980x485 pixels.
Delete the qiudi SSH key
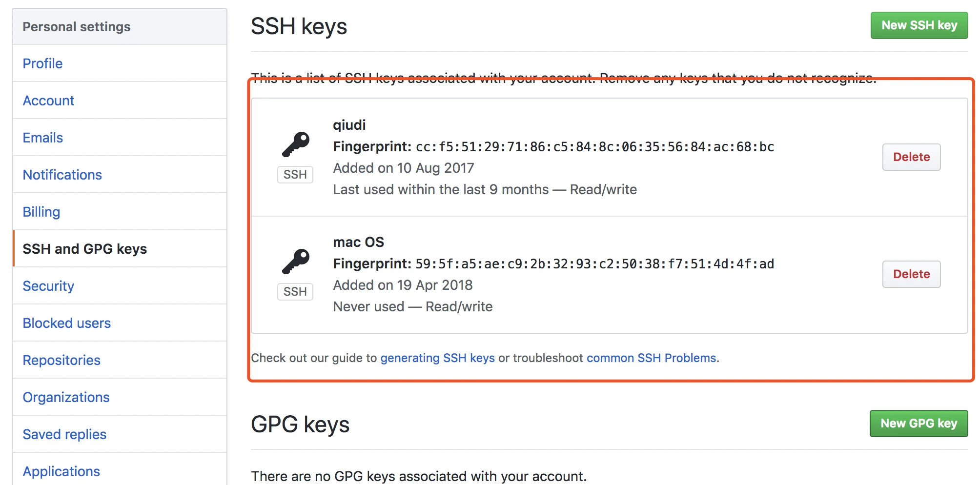pyautogui.click(x=911, y=157)
